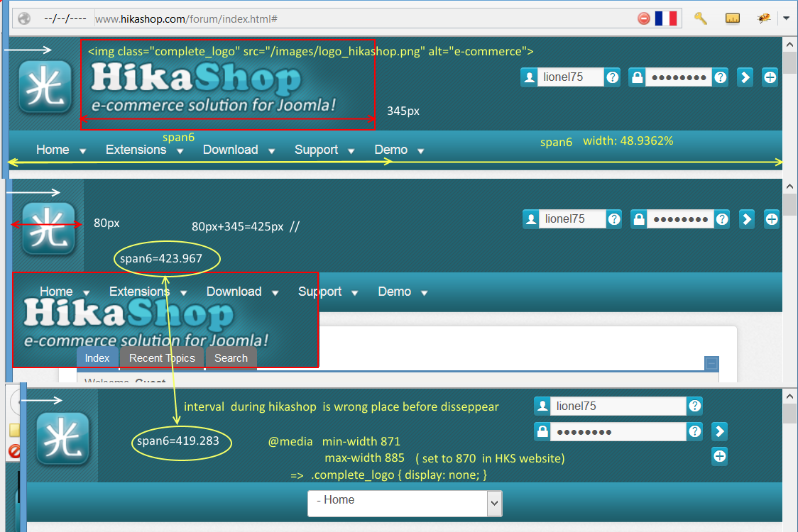Expand Demo arrow in forum-tabs view

coord(425,293)
